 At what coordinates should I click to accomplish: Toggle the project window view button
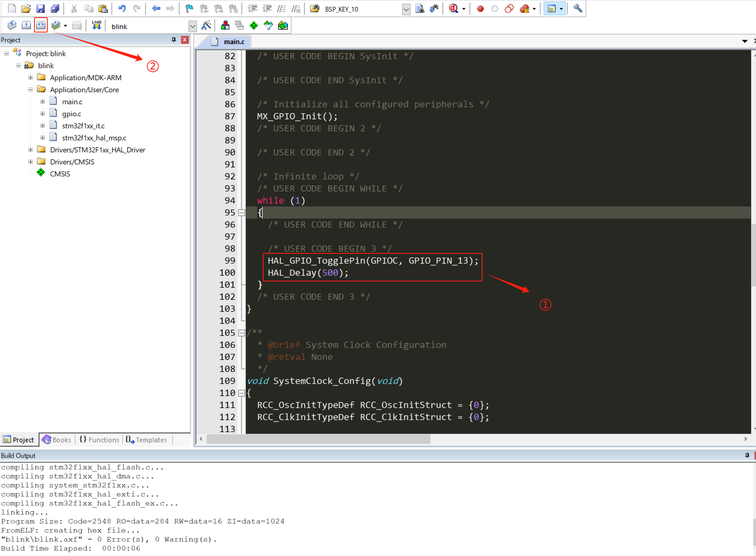(551, 8)
